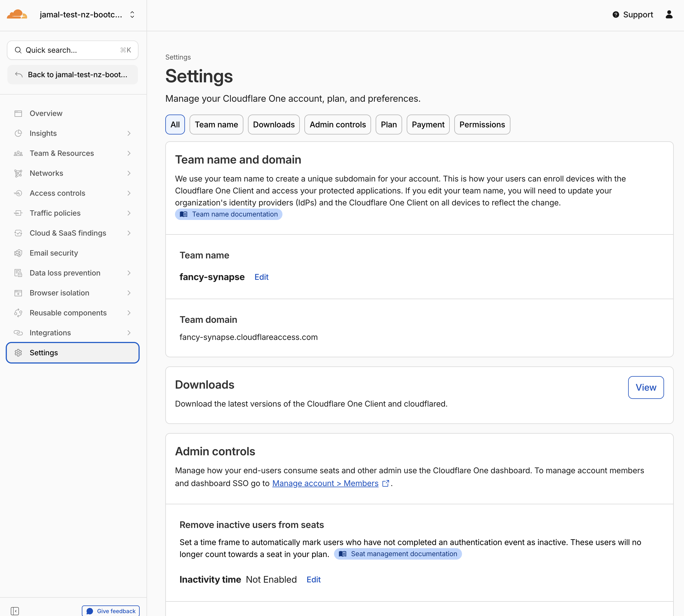
Task: Click book icon in Team name documentation
Action: pos(184,214)
